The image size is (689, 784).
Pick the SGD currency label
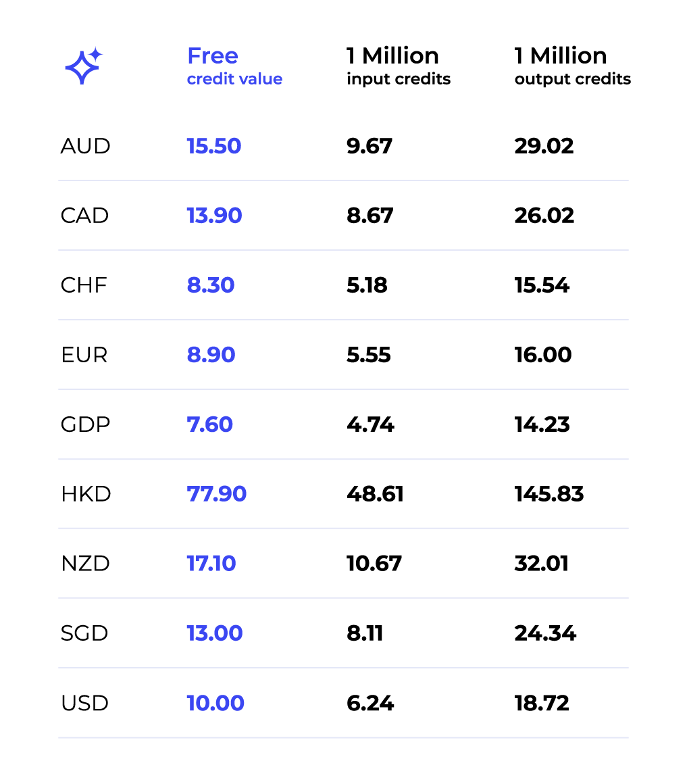pos(84,633)
